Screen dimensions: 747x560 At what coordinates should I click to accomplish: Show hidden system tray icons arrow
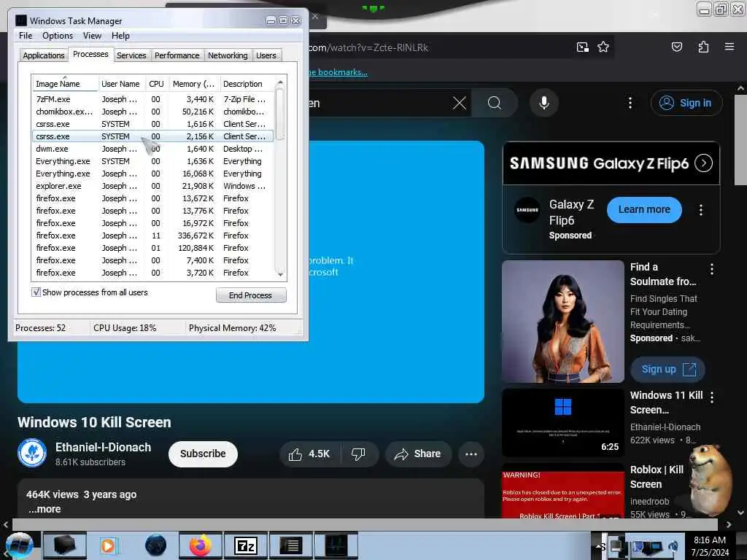point(597,545)
